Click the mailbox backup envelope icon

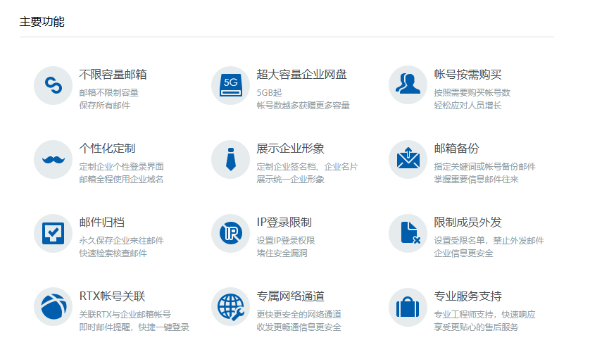[408, 159]
